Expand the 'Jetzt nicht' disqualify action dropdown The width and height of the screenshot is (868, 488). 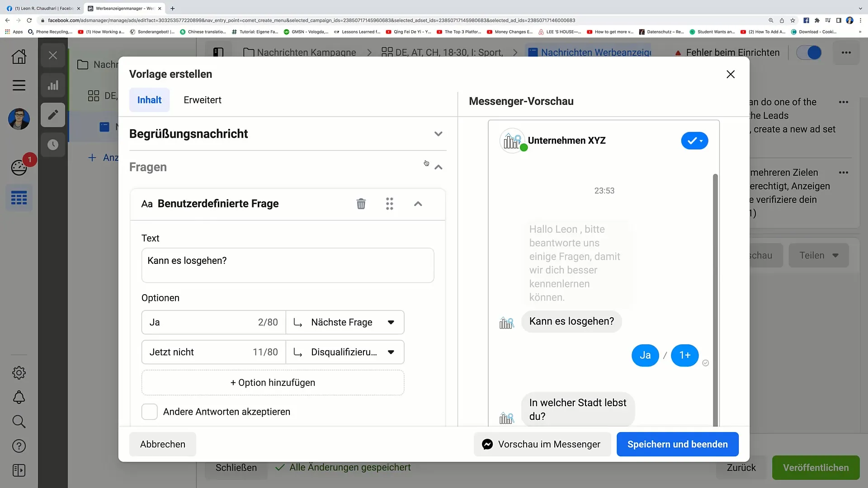coord(391,352)
